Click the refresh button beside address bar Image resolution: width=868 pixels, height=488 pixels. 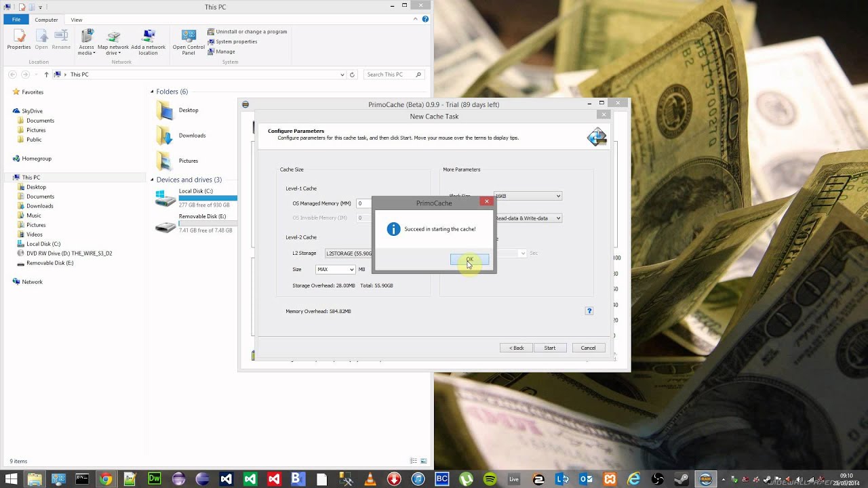pos(352,75)
